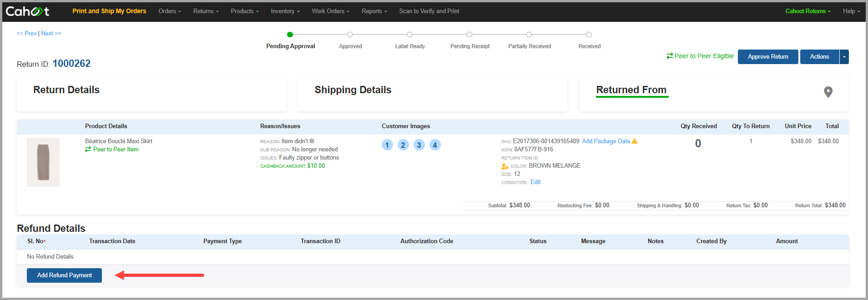The width and height of the screenshot is (868, 300).
Task: Go to the previous return via Prev
Action: [26, 33]
